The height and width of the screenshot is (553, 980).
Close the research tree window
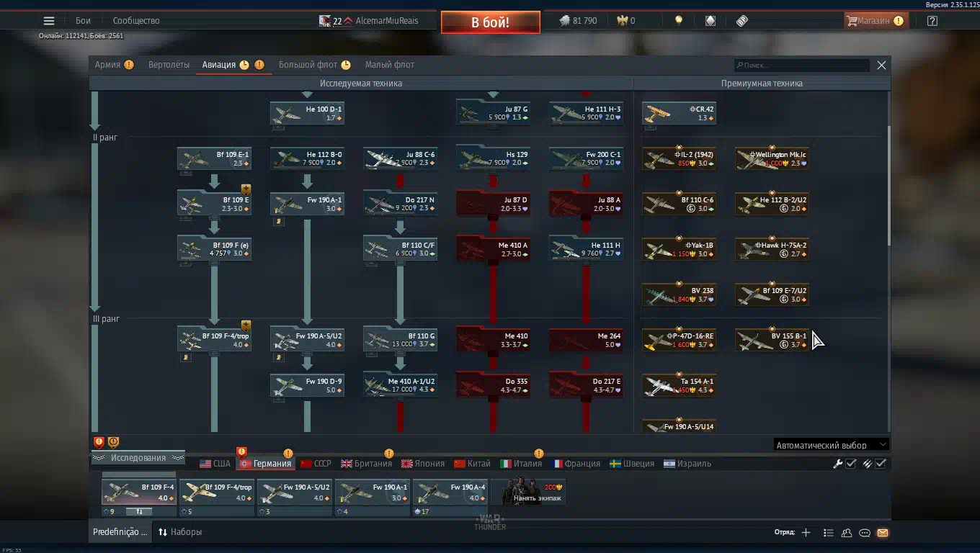[x=881, y=65]
